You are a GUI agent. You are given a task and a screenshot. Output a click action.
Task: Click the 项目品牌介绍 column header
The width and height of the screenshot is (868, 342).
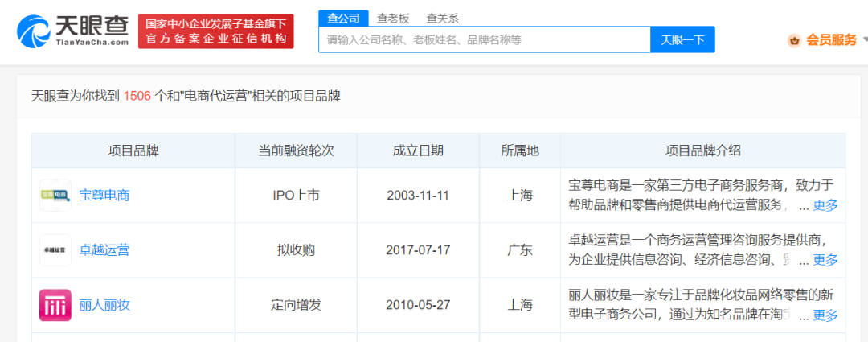pos(703,150)
